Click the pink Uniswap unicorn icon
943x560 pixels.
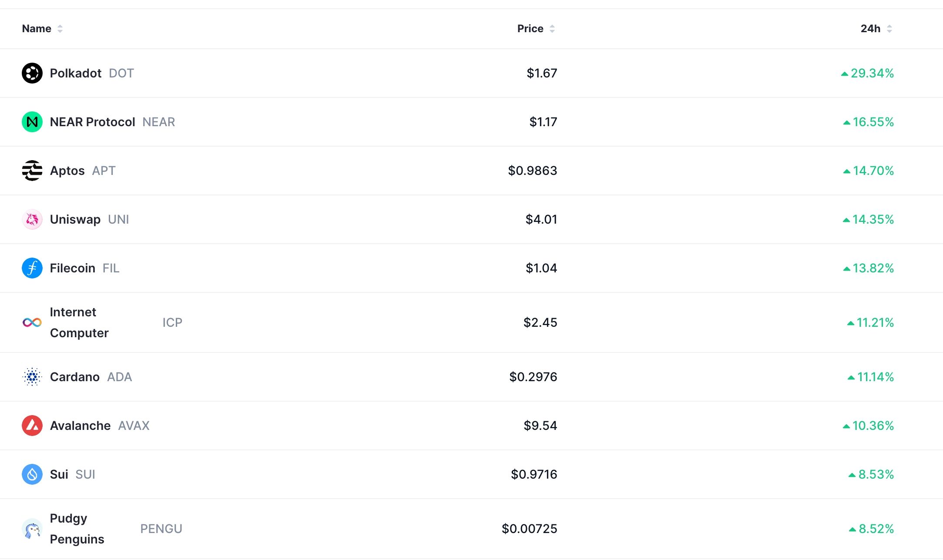coord(32,219)
